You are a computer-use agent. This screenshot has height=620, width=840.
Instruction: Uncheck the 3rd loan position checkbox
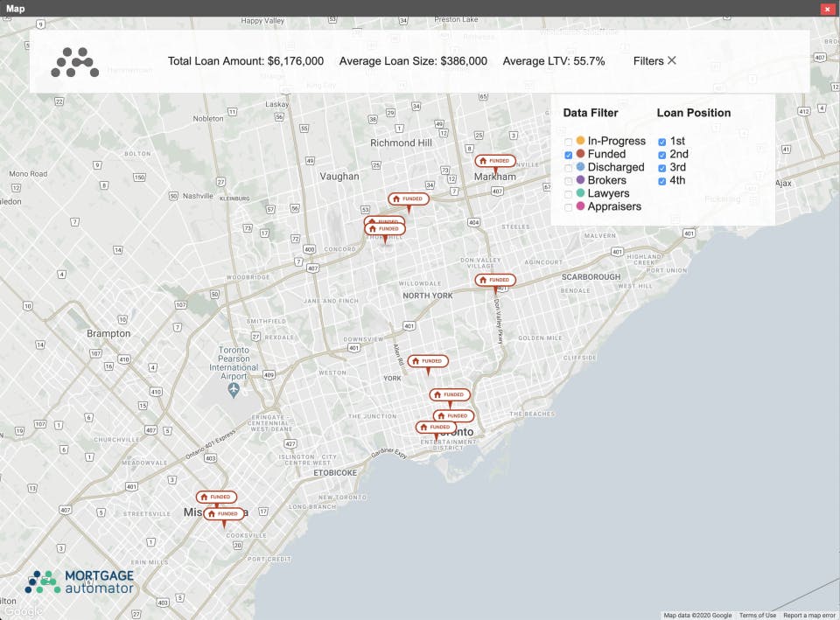tap(662, 168)
